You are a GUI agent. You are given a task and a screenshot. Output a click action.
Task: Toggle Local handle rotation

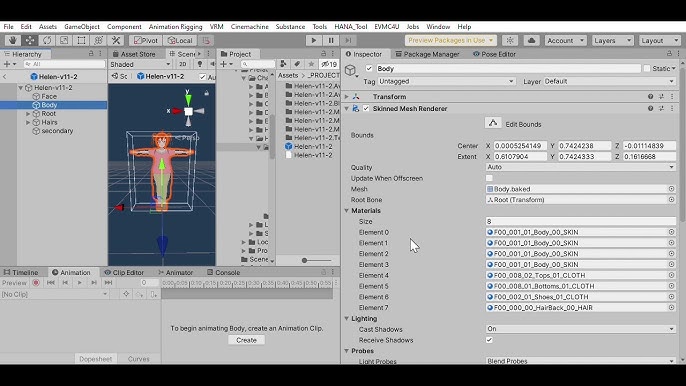[x=180, y=40]
